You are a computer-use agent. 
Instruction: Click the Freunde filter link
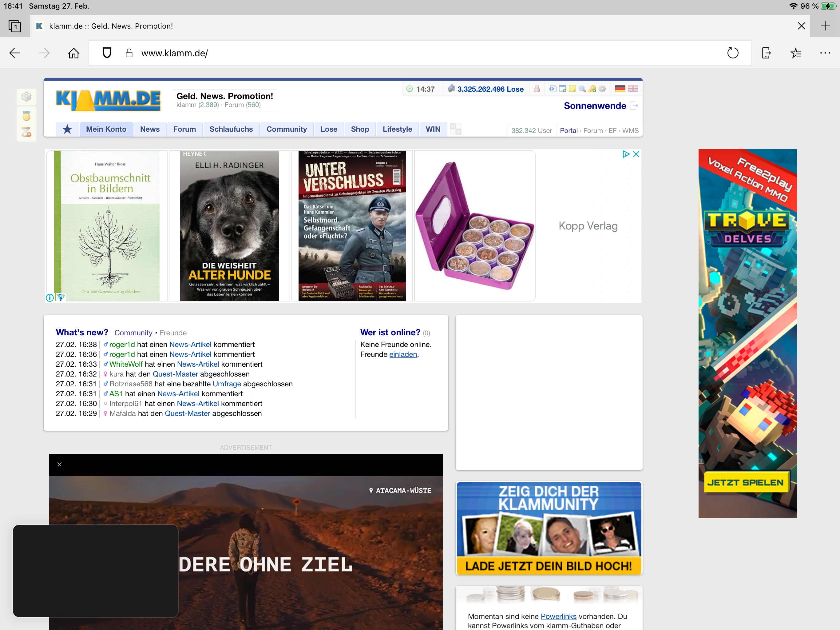pos(173,333)
